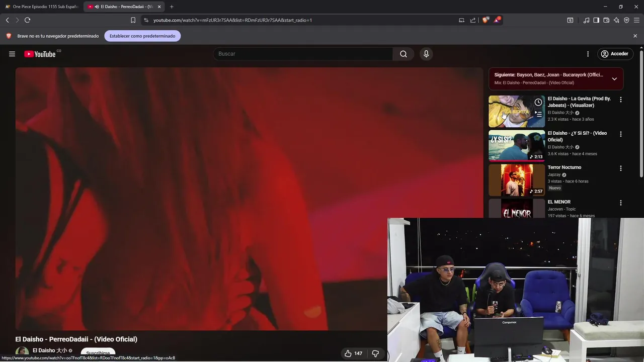Go forward in browser history

[17, 20]
